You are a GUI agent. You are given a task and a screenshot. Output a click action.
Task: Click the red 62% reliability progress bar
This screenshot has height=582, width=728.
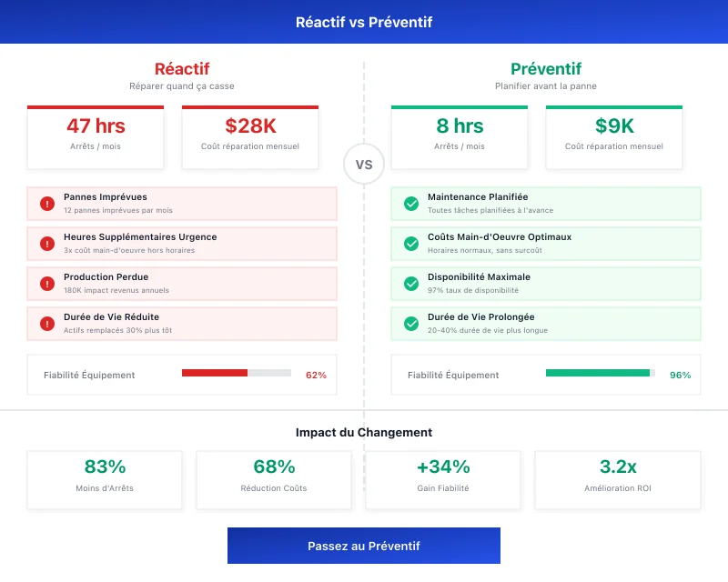[237, 371]
